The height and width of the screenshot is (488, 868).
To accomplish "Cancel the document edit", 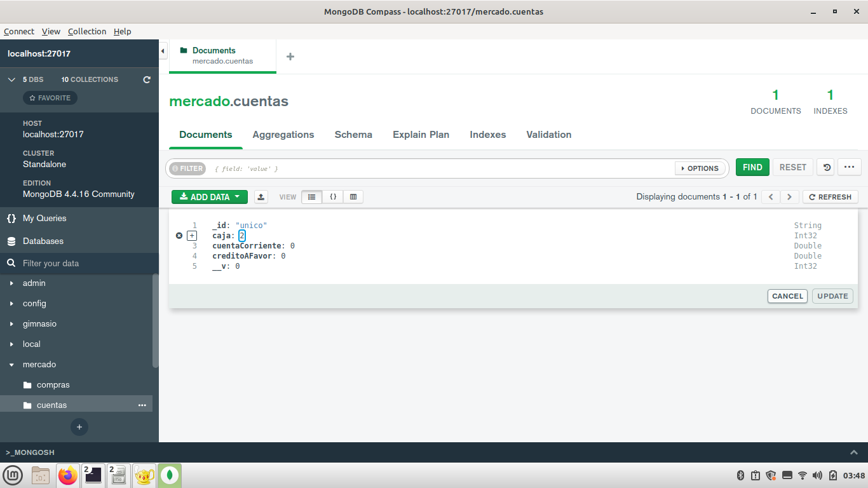I will point(787,296).
